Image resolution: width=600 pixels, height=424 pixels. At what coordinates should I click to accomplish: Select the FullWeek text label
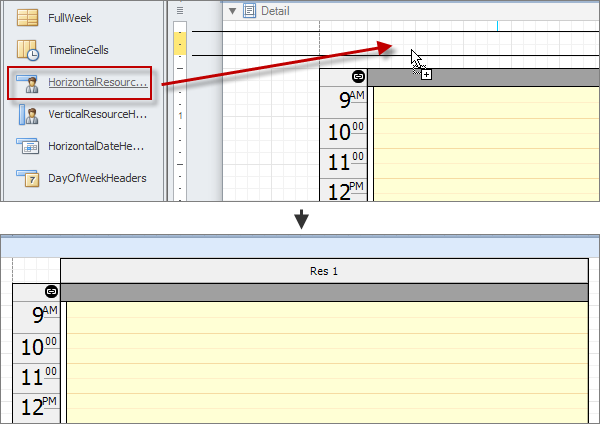pos(70,17)
